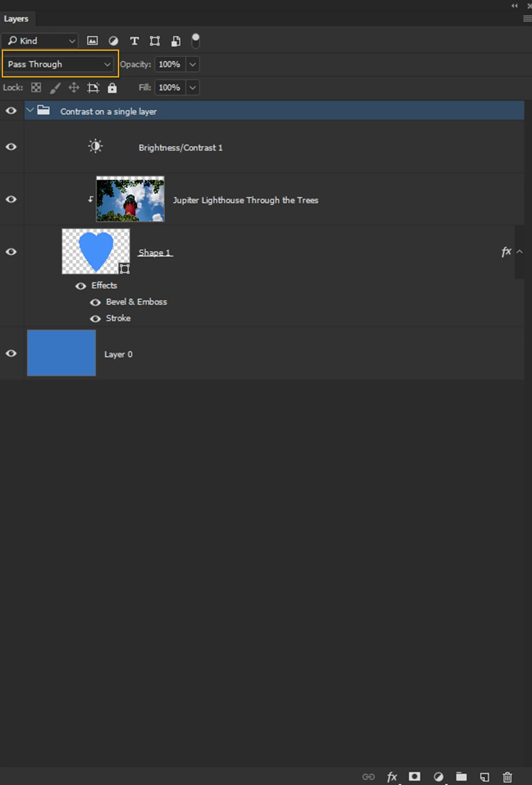532x785 pixels.
Task: Click the Effects label
Action: click(x=104, y=285)
